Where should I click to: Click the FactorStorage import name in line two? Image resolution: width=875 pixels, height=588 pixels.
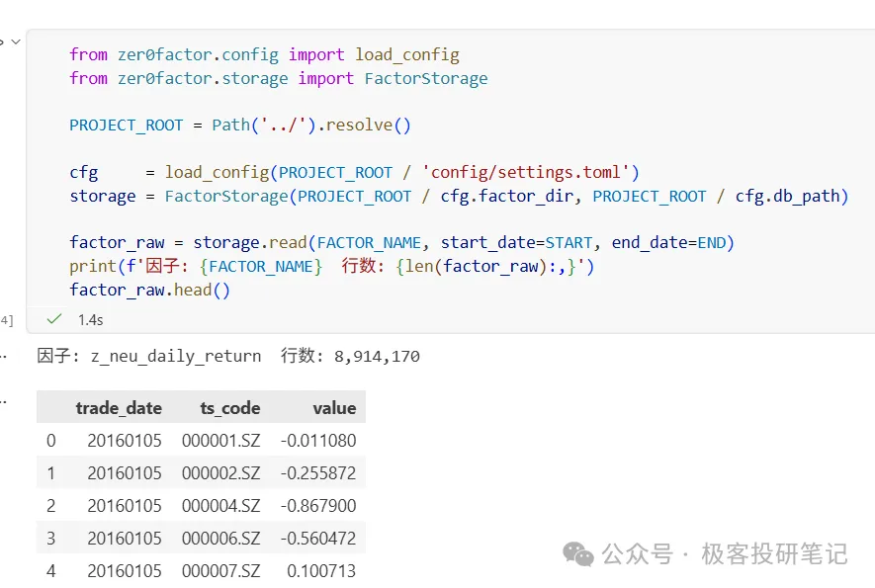click(x=426, y=79)
